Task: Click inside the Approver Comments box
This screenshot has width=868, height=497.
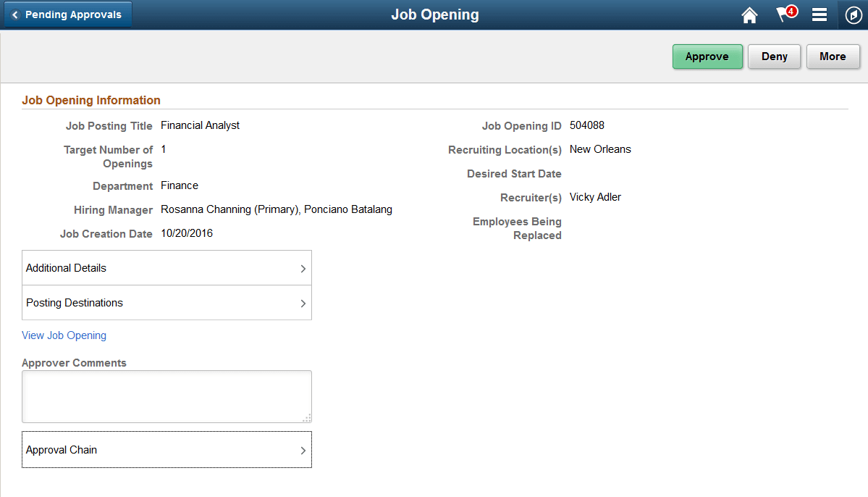Action: point(166,395)
